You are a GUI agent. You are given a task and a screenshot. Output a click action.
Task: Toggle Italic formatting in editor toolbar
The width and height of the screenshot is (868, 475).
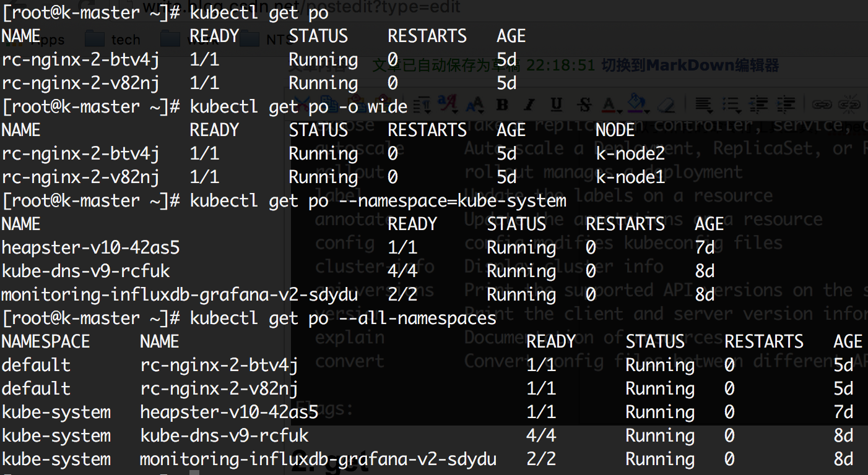[529, 105]
